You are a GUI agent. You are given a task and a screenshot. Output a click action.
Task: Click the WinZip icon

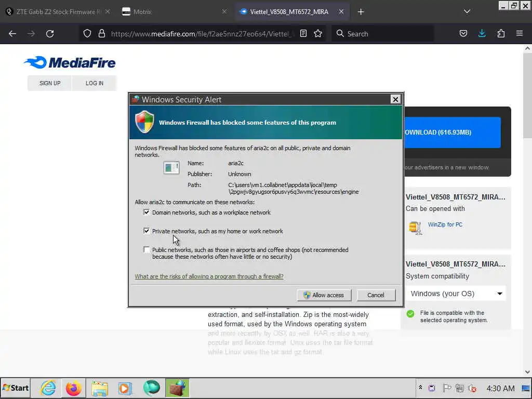click(x=415, y=228)
